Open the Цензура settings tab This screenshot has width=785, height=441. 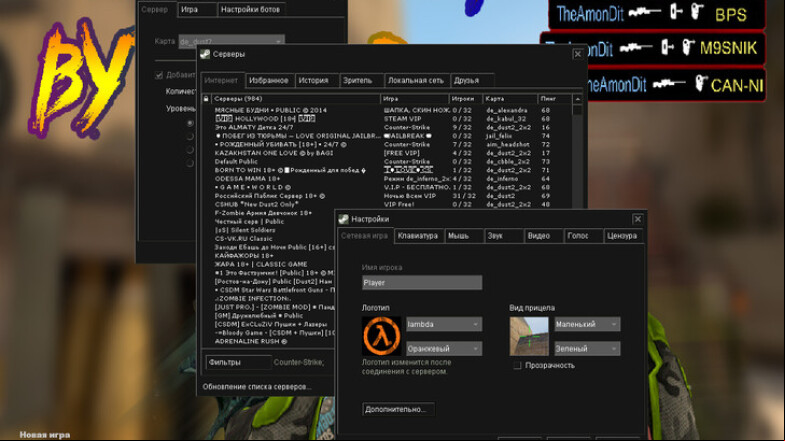pos(622,235)
